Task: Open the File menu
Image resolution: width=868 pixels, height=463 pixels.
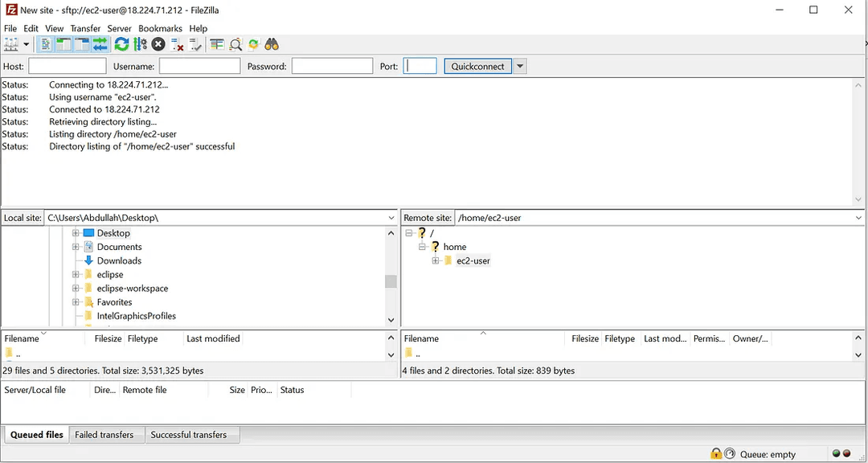Action: [x=10, y=28]
